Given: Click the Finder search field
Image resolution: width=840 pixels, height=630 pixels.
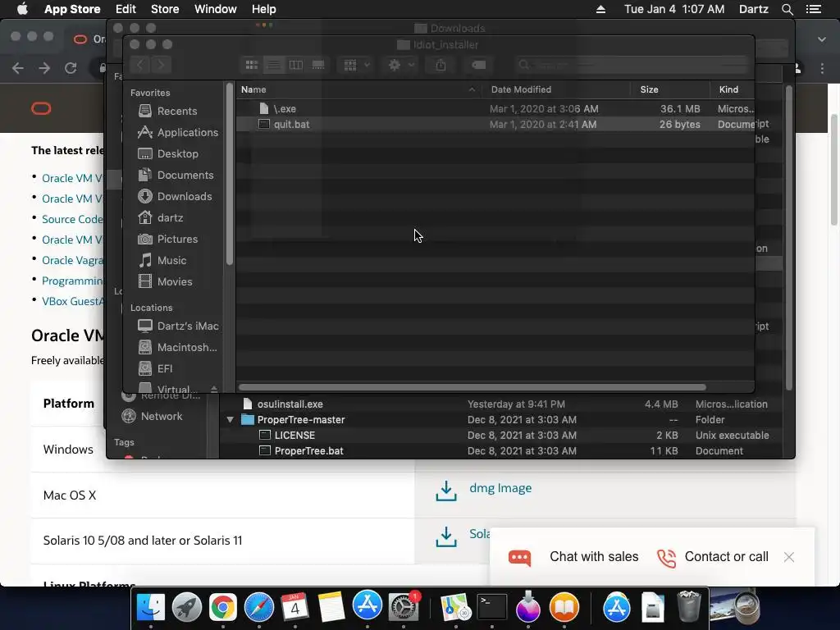Looking at the screenshot, I should tap(631, 65).
